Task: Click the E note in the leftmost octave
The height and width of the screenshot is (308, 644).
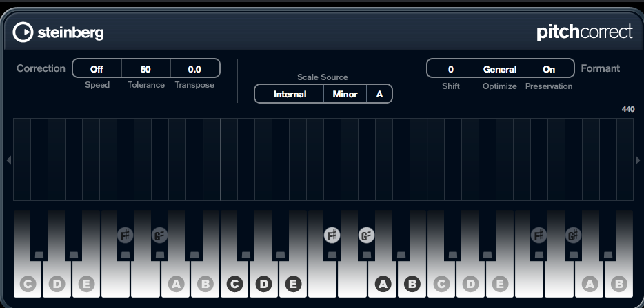Action: [x=87, y=284]
